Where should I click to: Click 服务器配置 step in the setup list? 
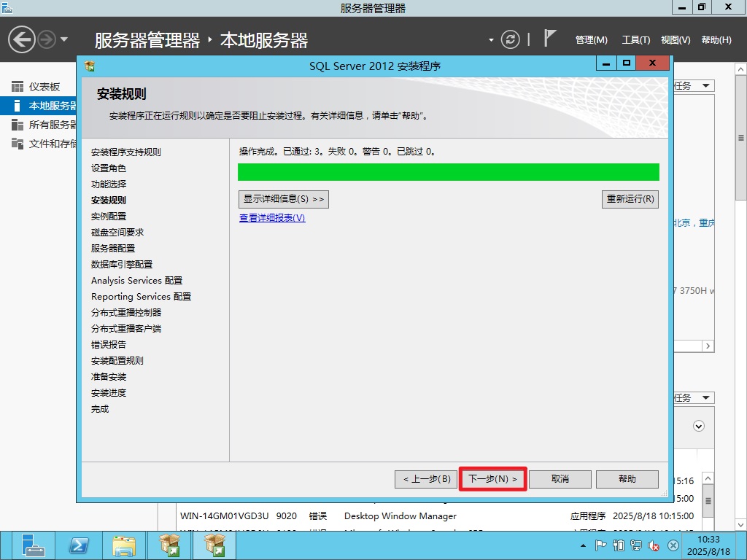pyautogui.click(x=113, y=248)
